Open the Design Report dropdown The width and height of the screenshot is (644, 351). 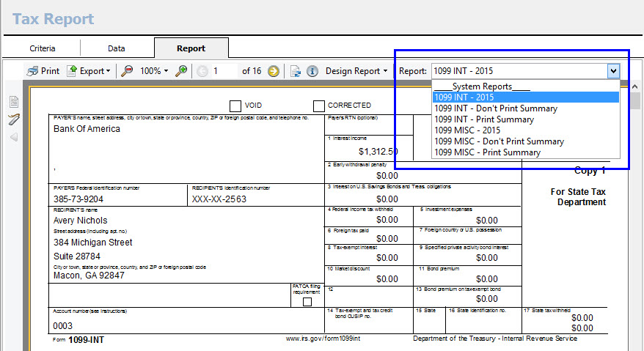356,71
